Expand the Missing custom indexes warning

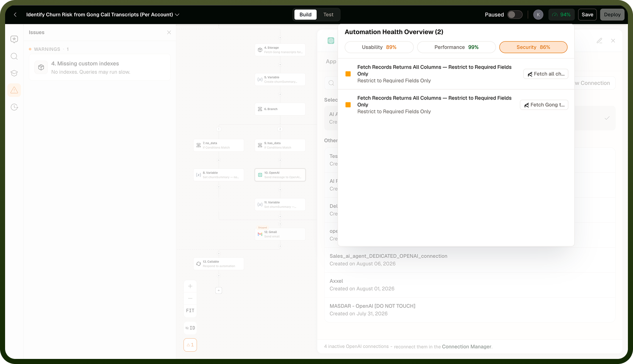click(100, 67)
